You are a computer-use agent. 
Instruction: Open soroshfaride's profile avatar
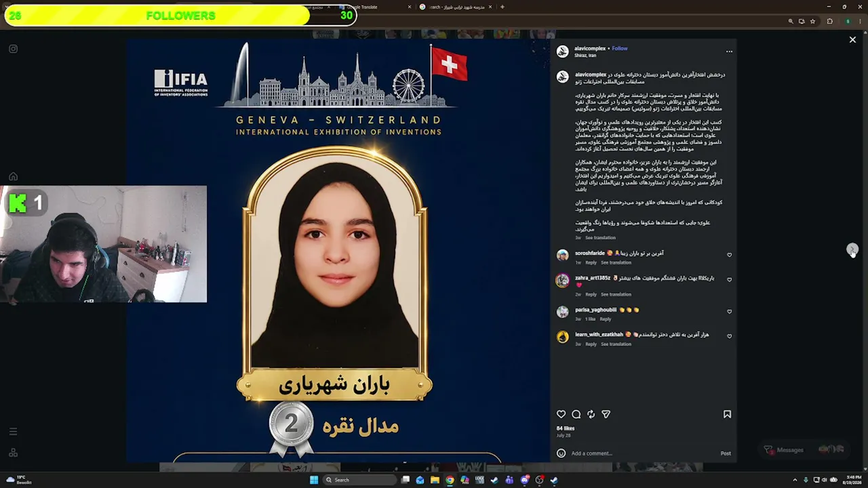coord(562,256)
